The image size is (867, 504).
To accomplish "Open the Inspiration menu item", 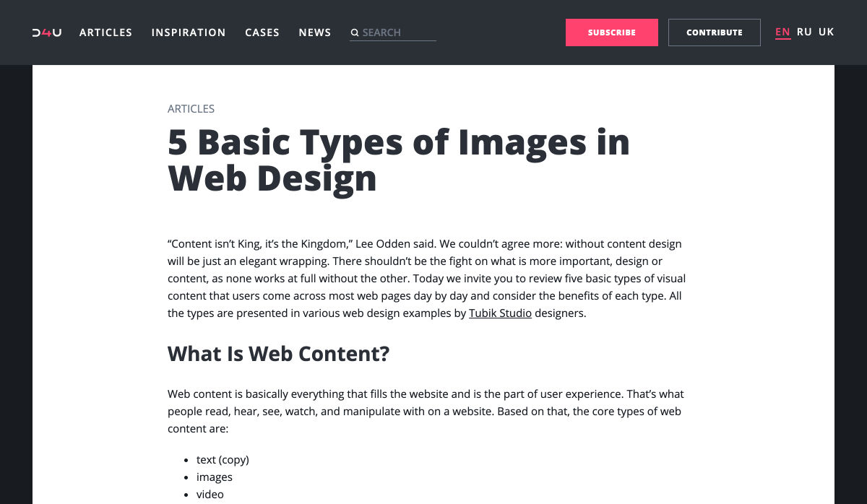I will click(x=189, y=32).
